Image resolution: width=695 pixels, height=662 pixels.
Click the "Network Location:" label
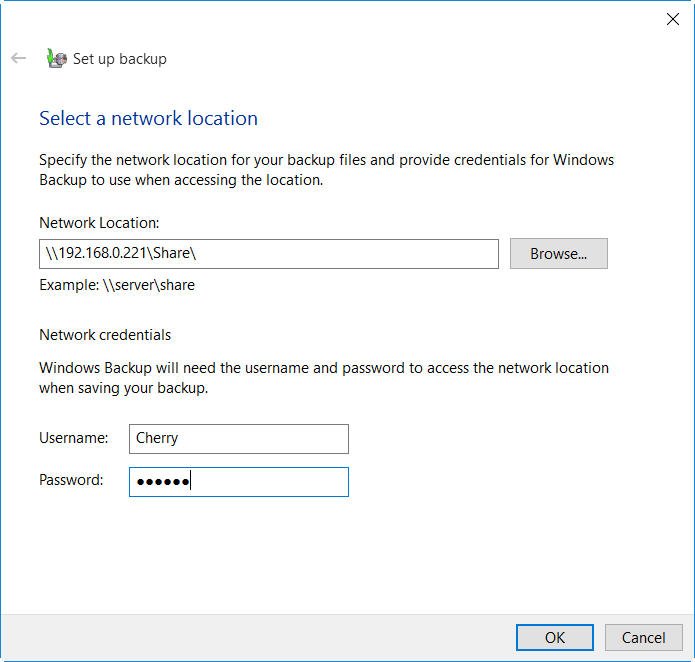point(99,223)
